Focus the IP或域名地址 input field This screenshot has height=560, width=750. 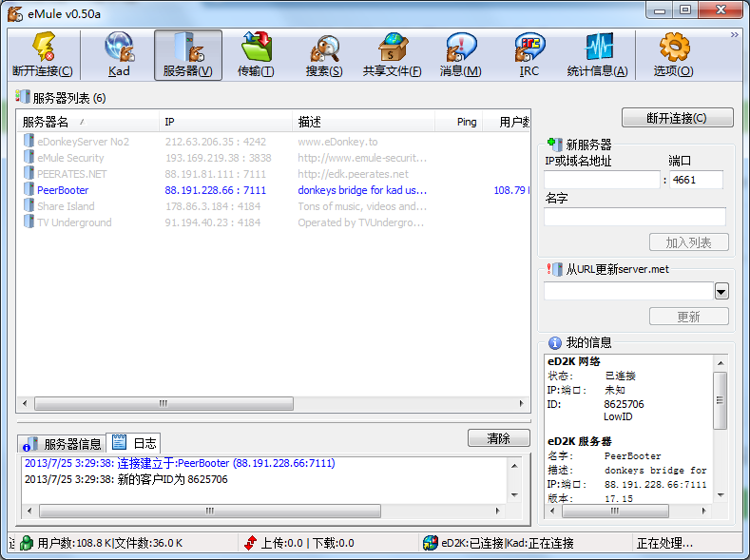click(603, 180)
